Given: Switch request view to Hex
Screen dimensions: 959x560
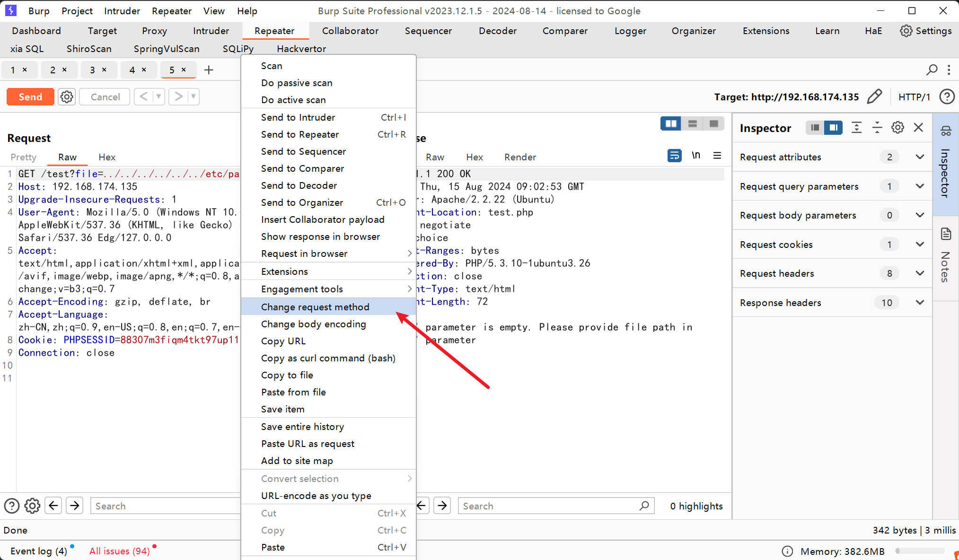Looking at the screenshot, I should (x=107, y=157).
